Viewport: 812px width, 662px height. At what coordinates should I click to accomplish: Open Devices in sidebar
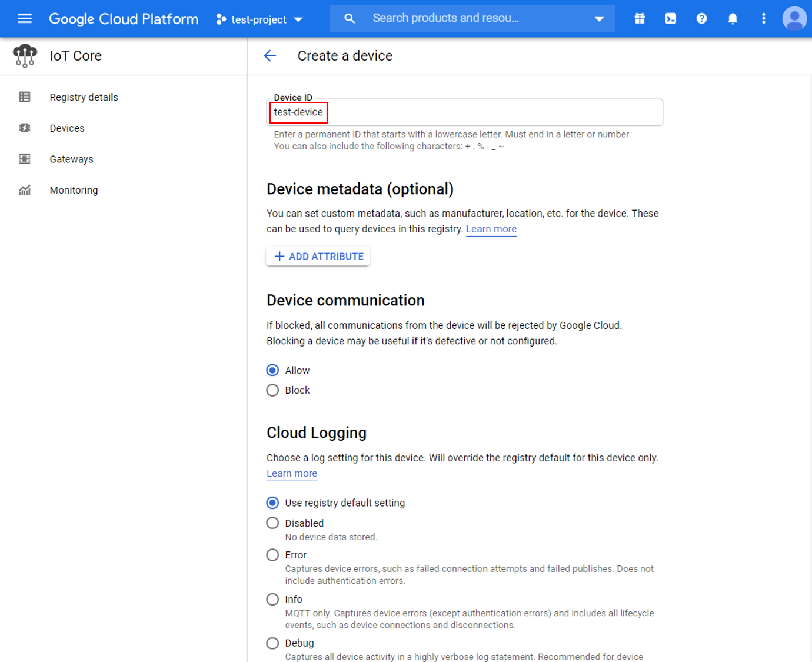pos(67,128)
